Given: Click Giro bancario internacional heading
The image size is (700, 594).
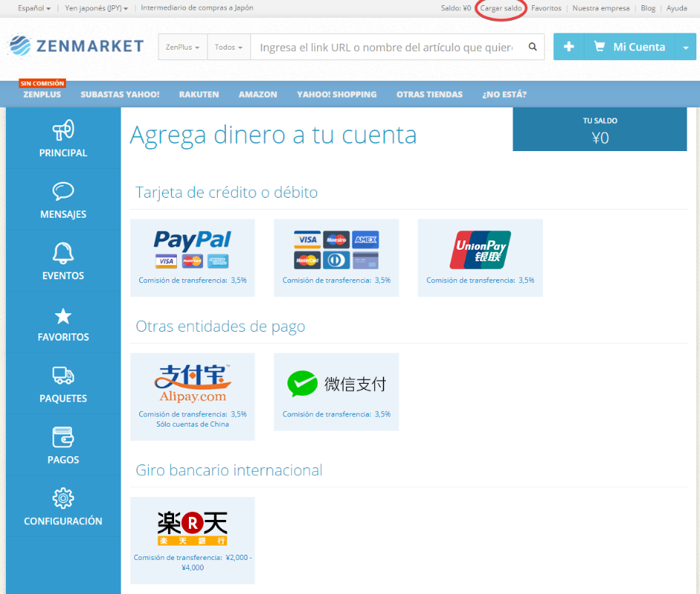Looking at the screenshot, I should (x=229, y=470).
